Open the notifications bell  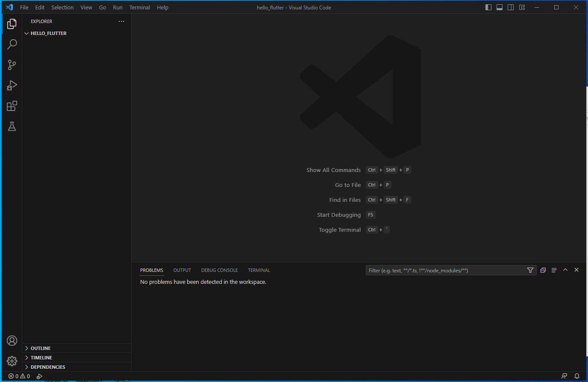coord(577,376)
